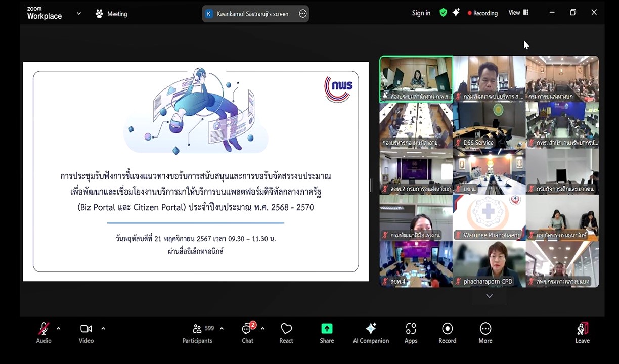Click the slide text mentioning Biz Portal and Citizen Portal
The image size is (619, 364).
point(196,207)
